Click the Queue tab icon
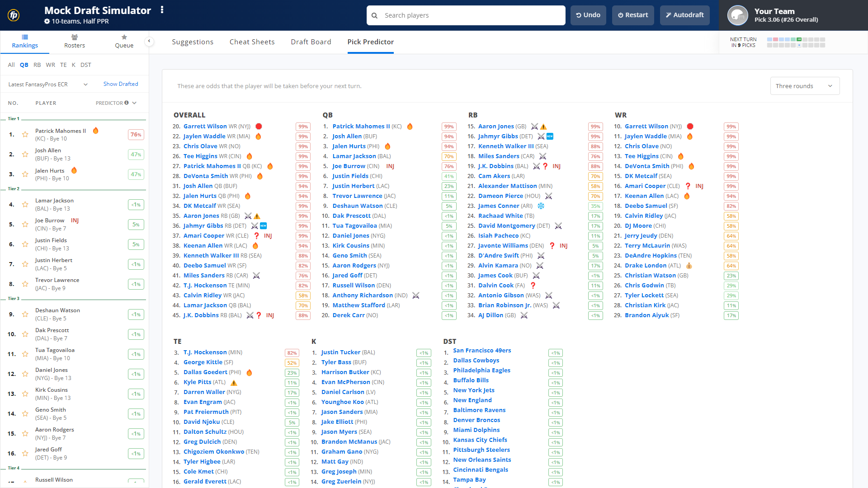Screen dimensions: 868x488 click(124, 36)
